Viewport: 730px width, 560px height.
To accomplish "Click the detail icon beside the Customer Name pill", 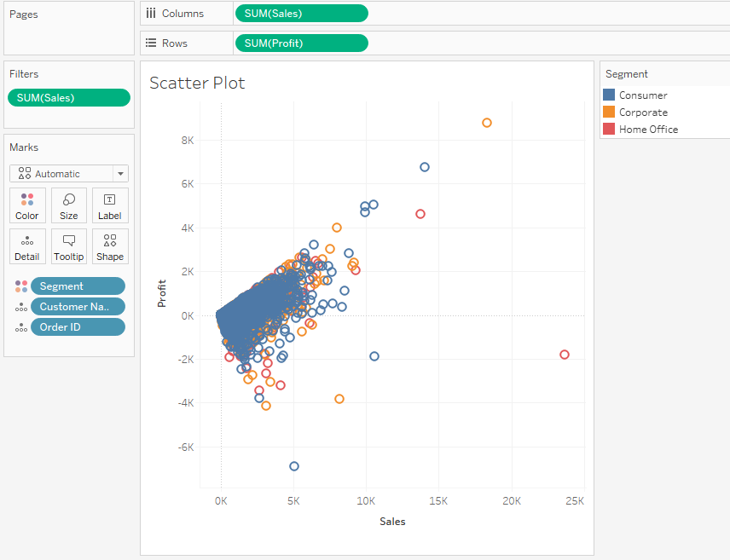I will pyautogui.click(x=21, y=307).
